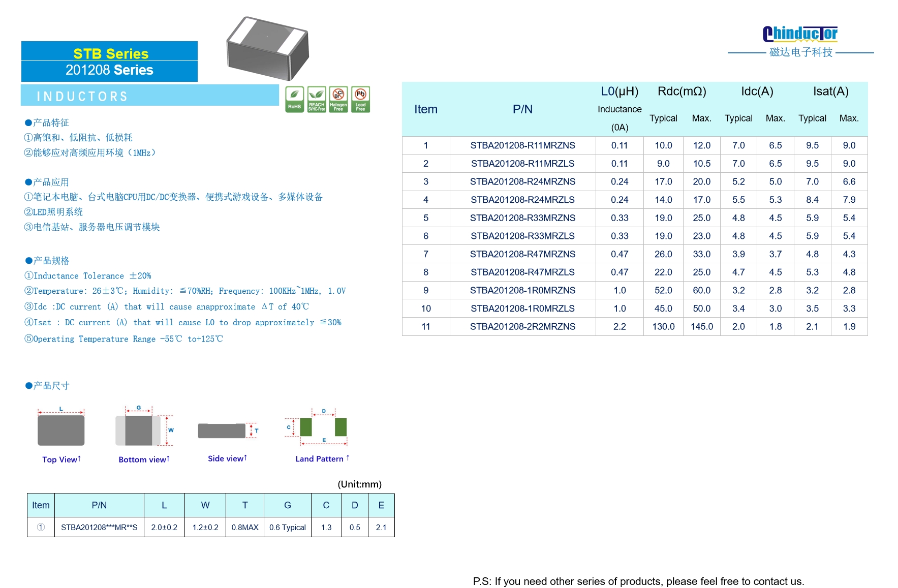The width and height of the screenshot is (898, 588).
Task: Click the 60.0 Rdc max value
Action: [702, 290]
